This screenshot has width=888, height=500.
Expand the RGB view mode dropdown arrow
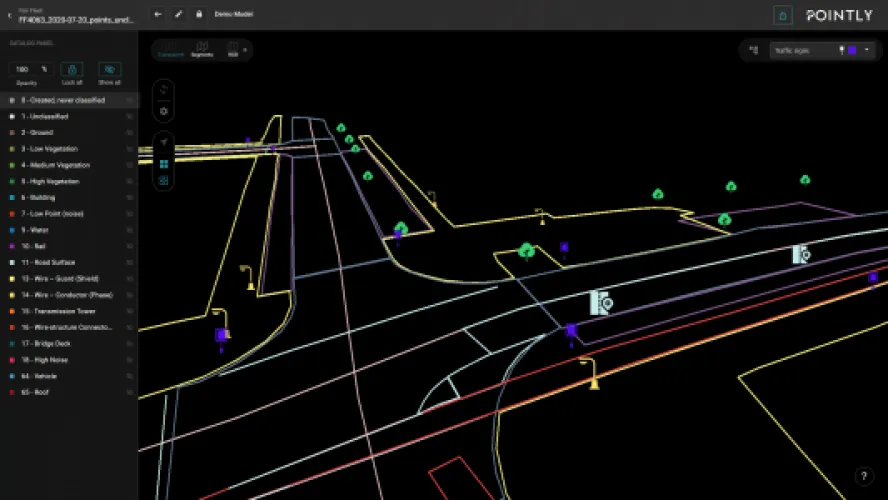click(245, 49)
